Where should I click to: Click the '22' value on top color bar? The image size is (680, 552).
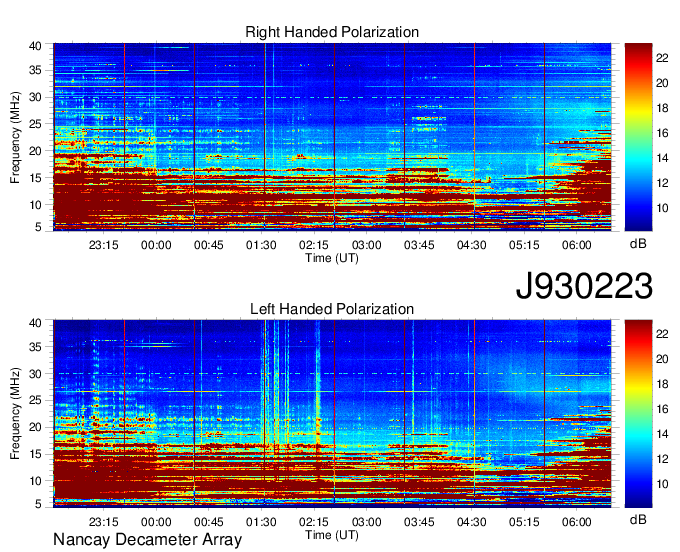[x=662, y=58]
